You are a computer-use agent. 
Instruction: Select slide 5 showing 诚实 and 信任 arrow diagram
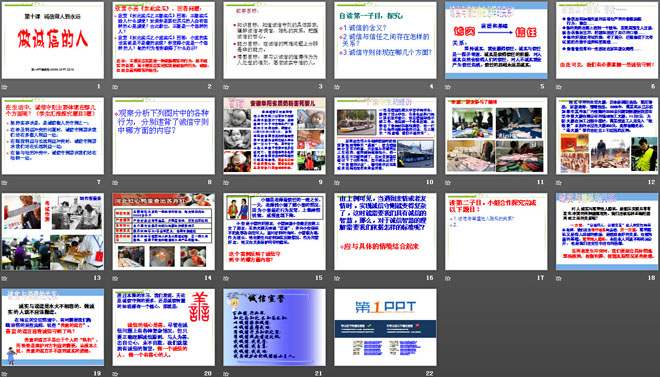coord(496,40)
